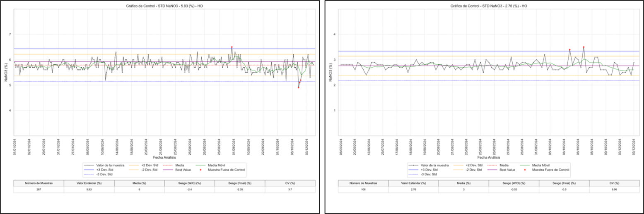644x214 pixels.
Task: Click 'Fecha Análisis' axis label under right chart
Action: tap(489, 158)
